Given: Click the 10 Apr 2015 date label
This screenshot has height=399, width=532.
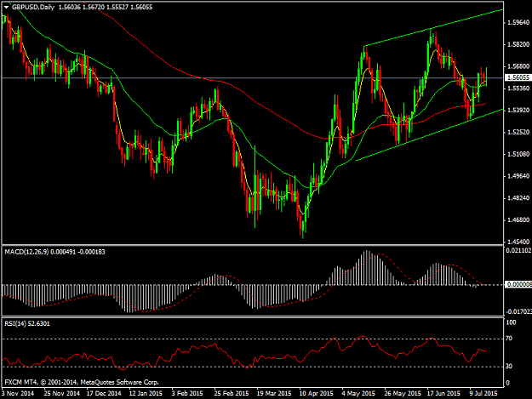Looking at the screenshot, I should coord(316,394).
